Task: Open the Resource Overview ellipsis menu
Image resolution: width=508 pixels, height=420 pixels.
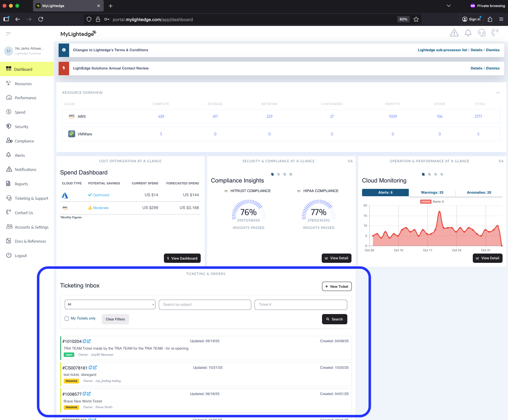Action: point(498,93)
